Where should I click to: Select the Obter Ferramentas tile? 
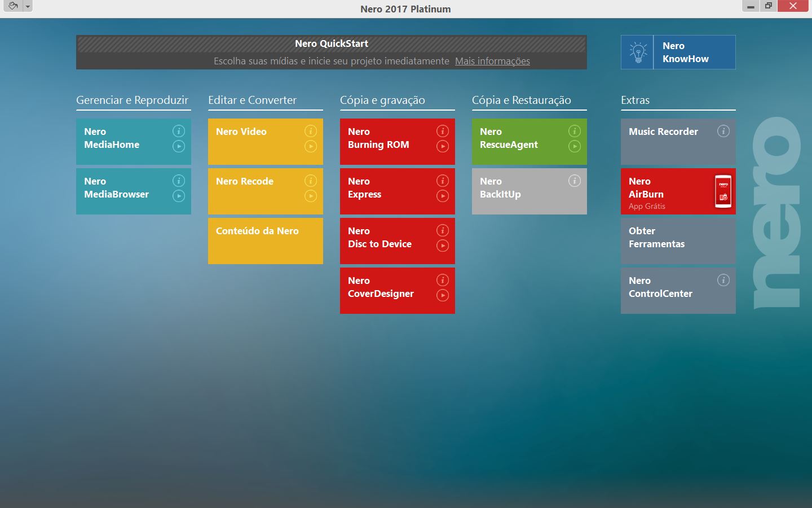pos(678,241)
